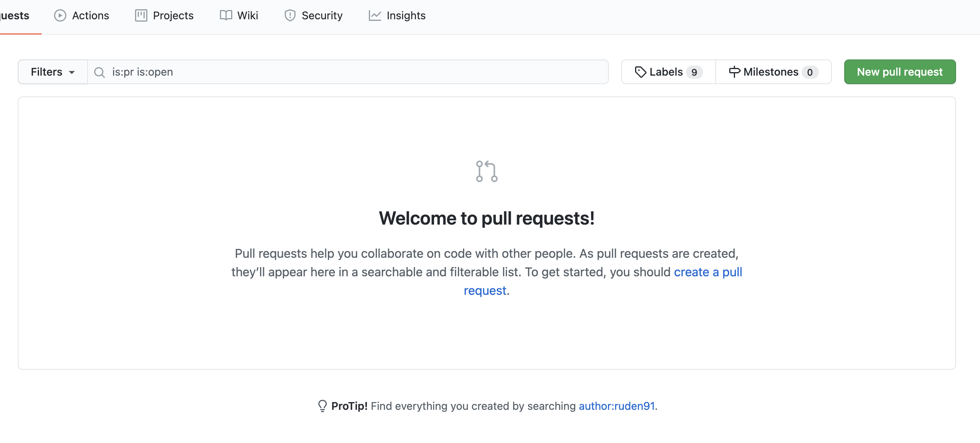Viewport: 980px width, 443px height.
Task: Focus the is:pr is:open search field
Action: (x=347, y=72)
